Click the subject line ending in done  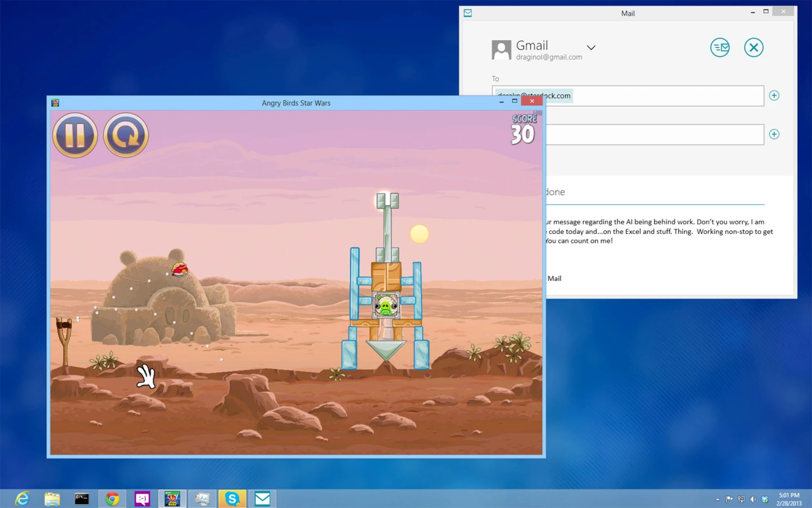pyautogui.click(x=655, y=192)
